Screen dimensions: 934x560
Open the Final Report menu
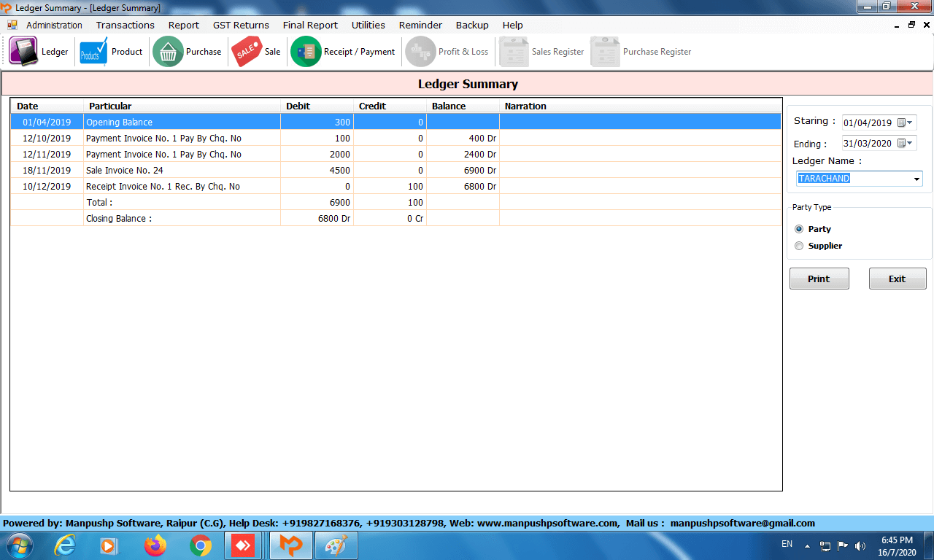310,25
